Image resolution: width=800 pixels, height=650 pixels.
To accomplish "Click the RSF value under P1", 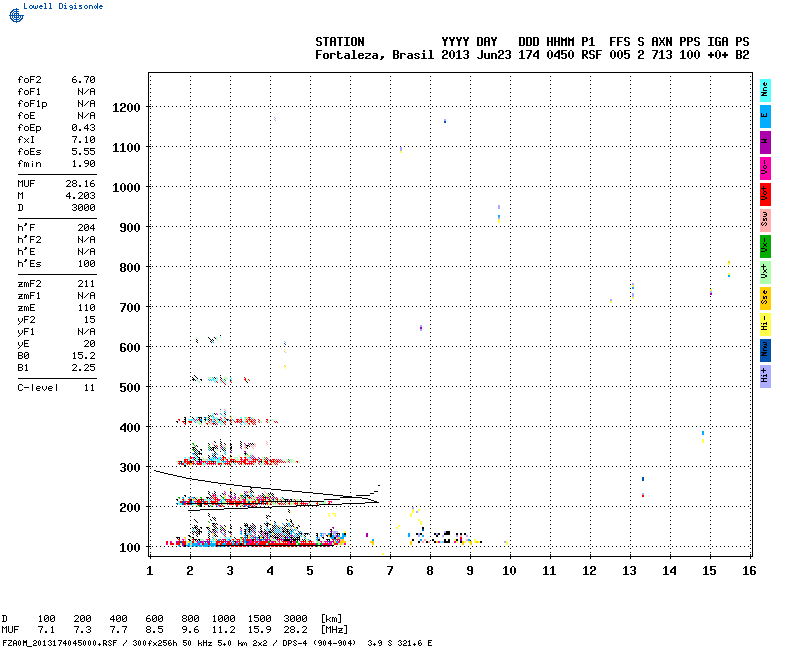I will (x=591, y=55).
